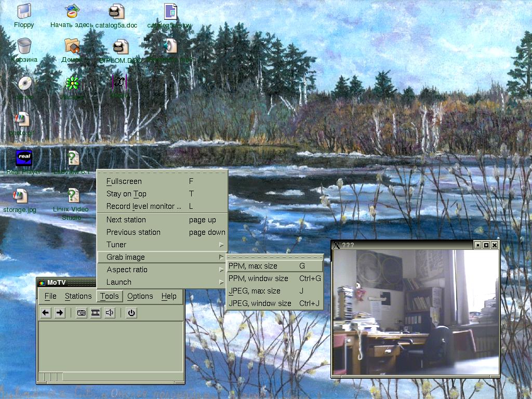Image resolution: width=532 pixels, height=399 pixels.
Task: Select JPEG, max size grab option
Action: pyautogui.click(x=274, y=291)
